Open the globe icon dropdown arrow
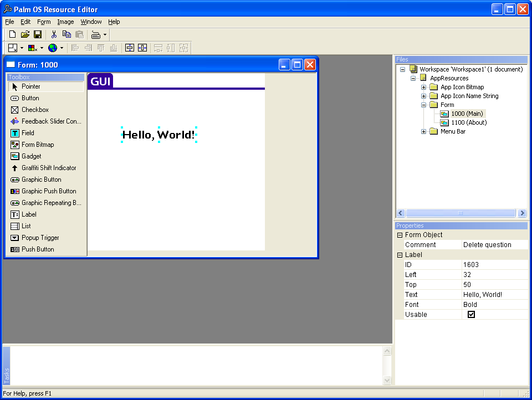532x400 pixels. point(62,48)
